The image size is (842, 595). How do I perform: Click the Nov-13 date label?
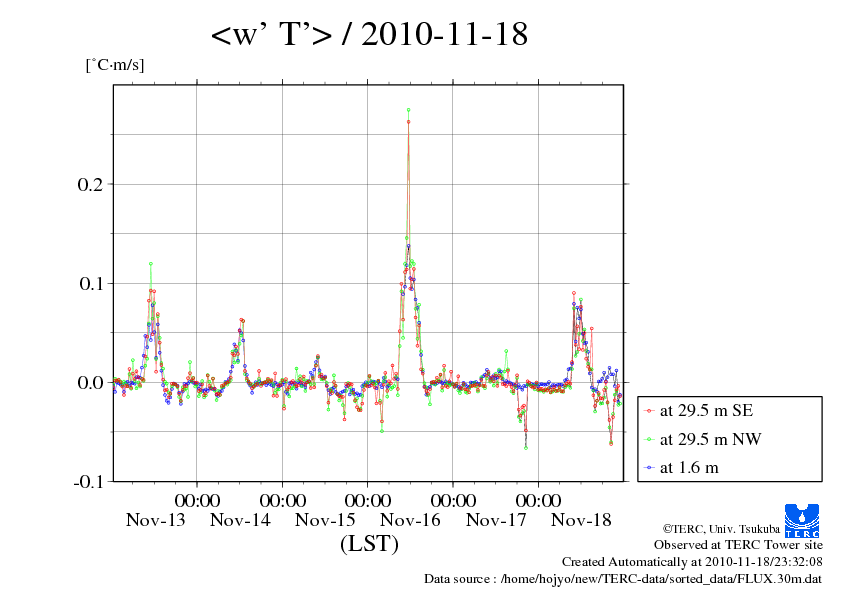click(156, 520)
